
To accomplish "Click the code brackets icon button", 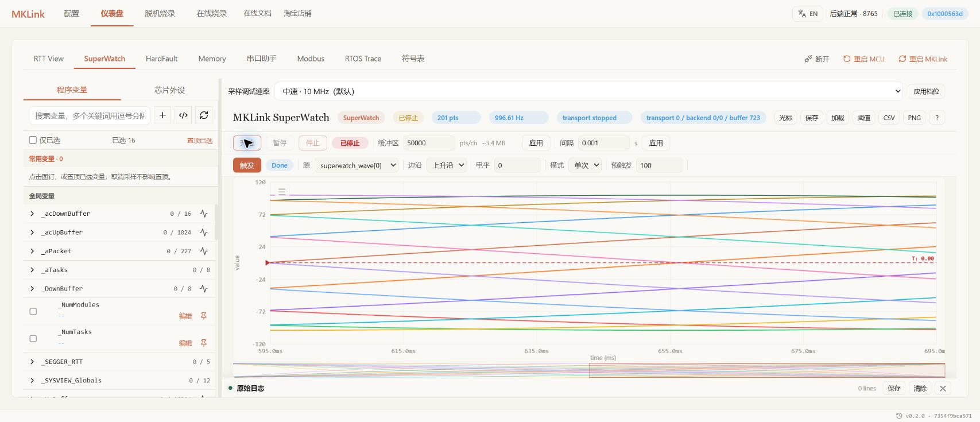I will point(183,115).
